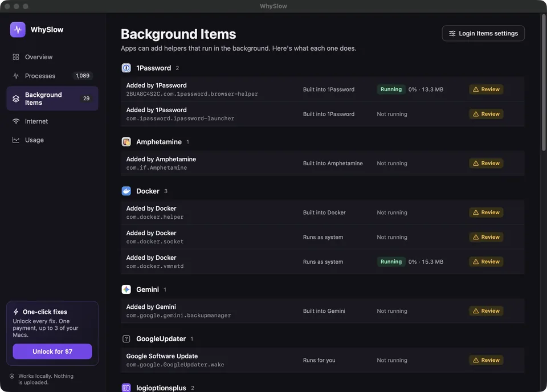The height and width of the screenshot is (392, 547).
Task: Click the Google Software Update title
Action: click(x=162, y=356)
